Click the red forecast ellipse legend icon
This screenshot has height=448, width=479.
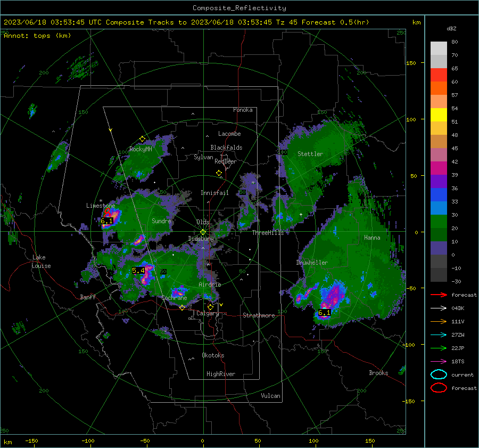[439, 388]
